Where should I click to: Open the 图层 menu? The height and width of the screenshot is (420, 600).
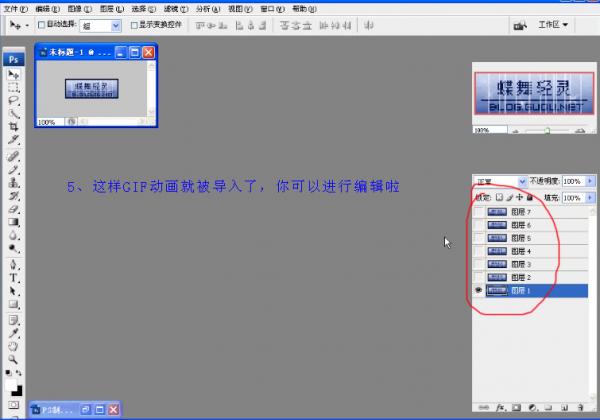point(112,8)
